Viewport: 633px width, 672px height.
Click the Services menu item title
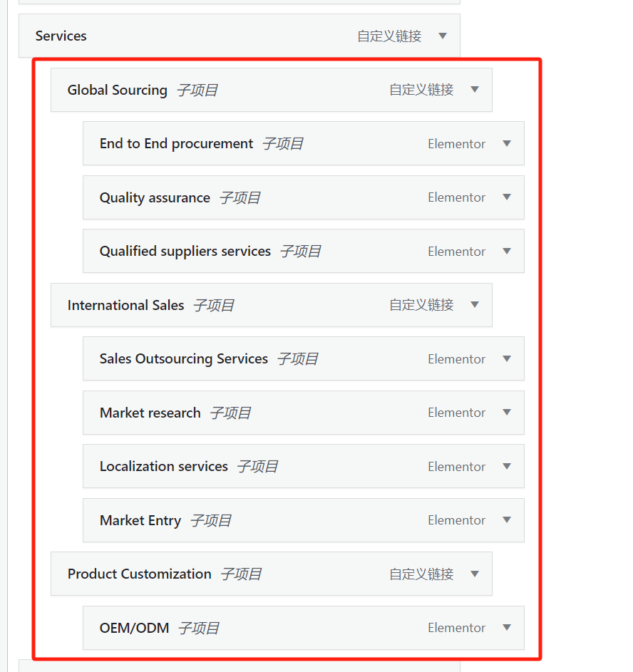(61, 36)
